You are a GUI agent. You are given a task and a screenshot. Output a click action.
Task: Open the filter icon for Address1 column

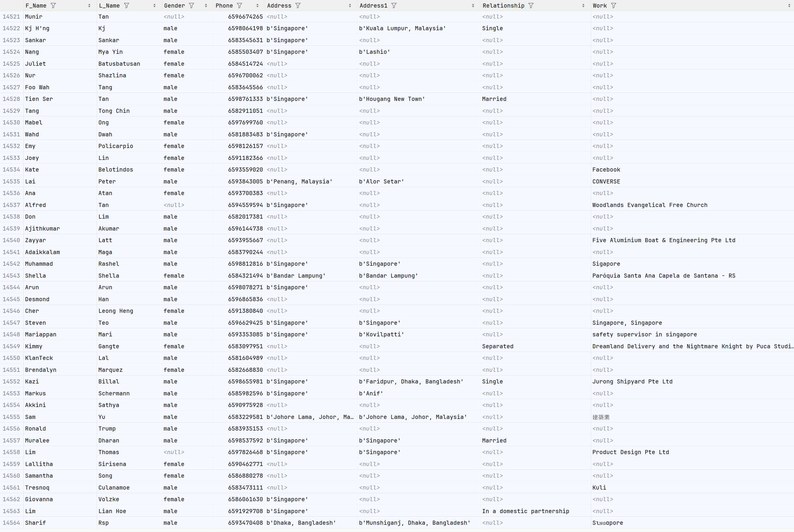tap(394, 6)
